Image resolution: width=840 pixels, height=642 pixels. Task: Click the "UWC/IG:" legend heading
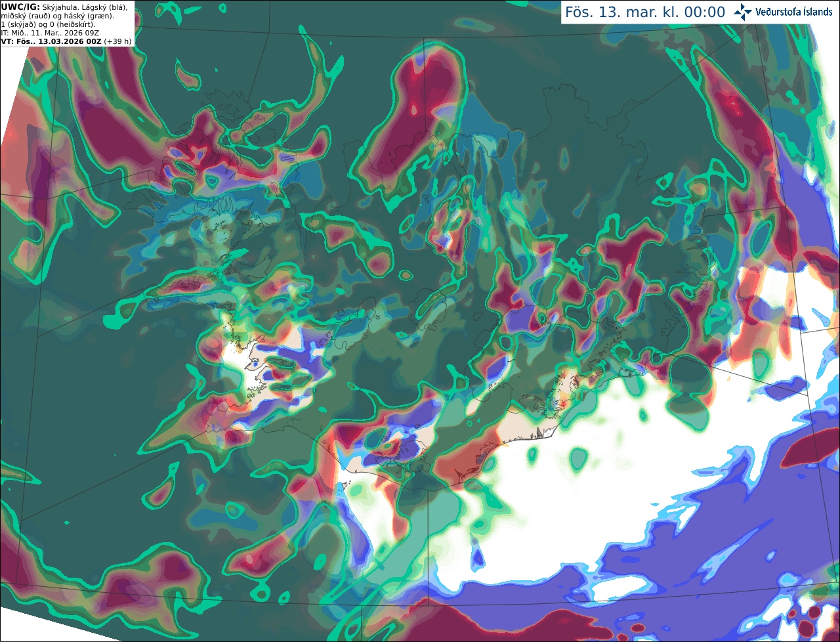coord(20,7)
